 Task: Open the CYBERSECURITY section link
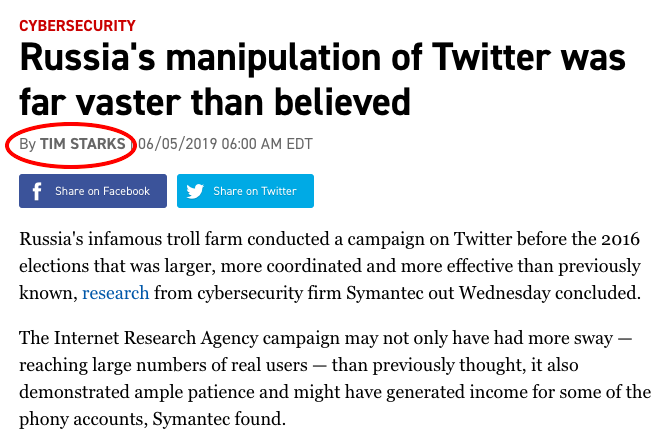[77, 26]
